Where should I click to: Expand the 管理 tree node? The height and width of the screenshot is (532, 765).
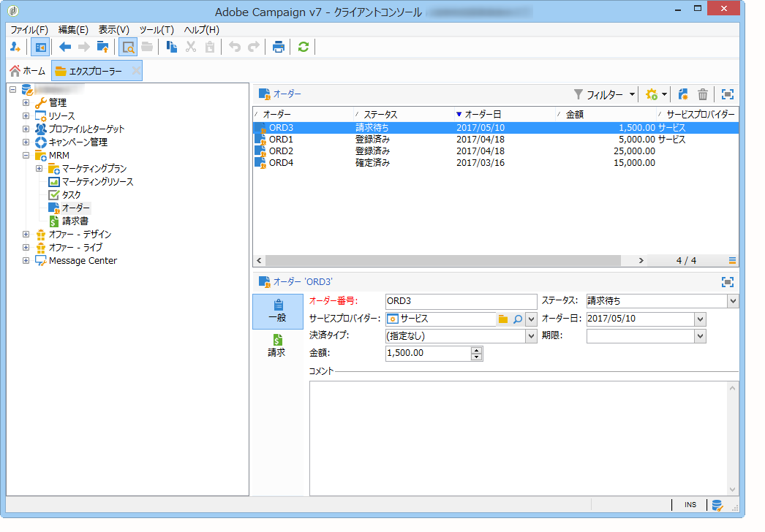pyautogui.click(x=26, y=102)
